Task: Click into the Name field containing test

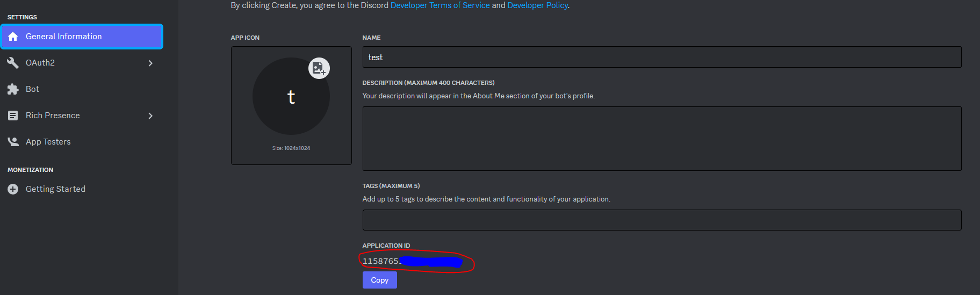Action: (662, 57)
